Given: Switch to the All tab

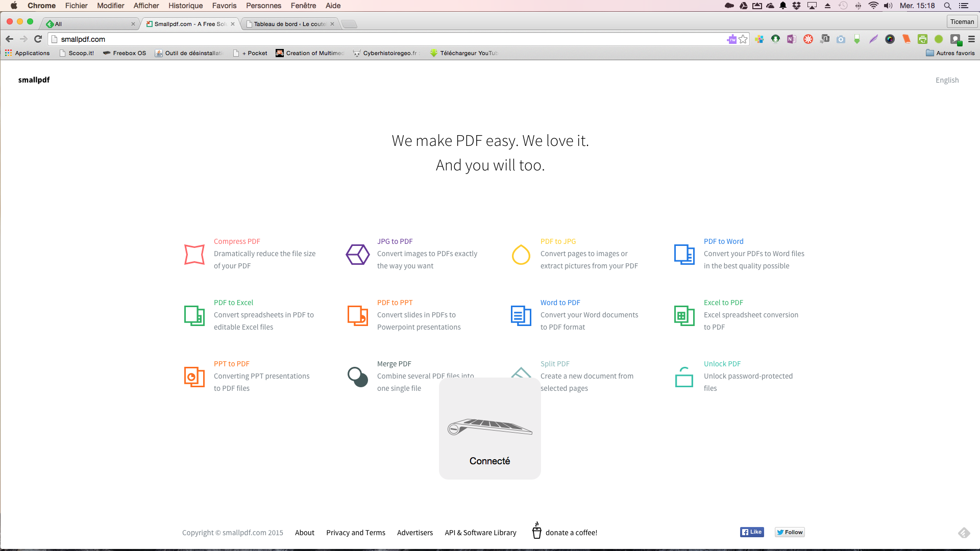Looking at the screenshot, I should pyautogui.click(x=89, y=24).
